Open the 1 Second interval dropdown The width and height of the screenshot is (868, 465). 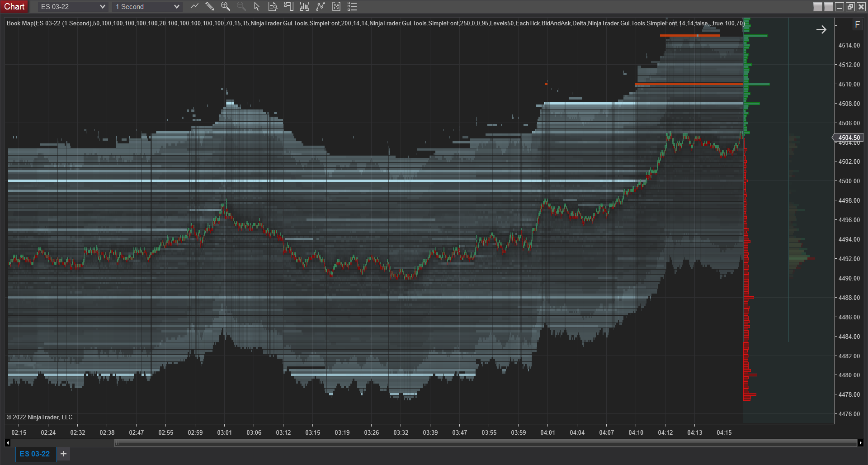(x=147, y=7)
